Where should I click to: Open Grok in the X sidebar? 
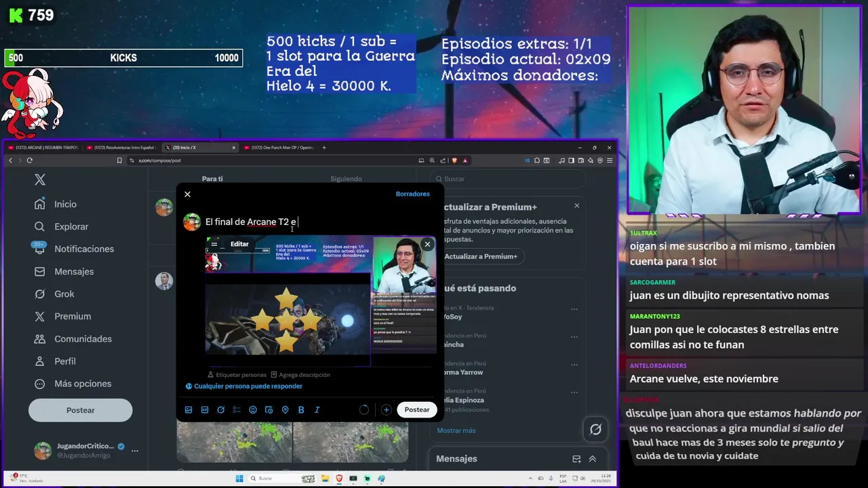point(54,293)
